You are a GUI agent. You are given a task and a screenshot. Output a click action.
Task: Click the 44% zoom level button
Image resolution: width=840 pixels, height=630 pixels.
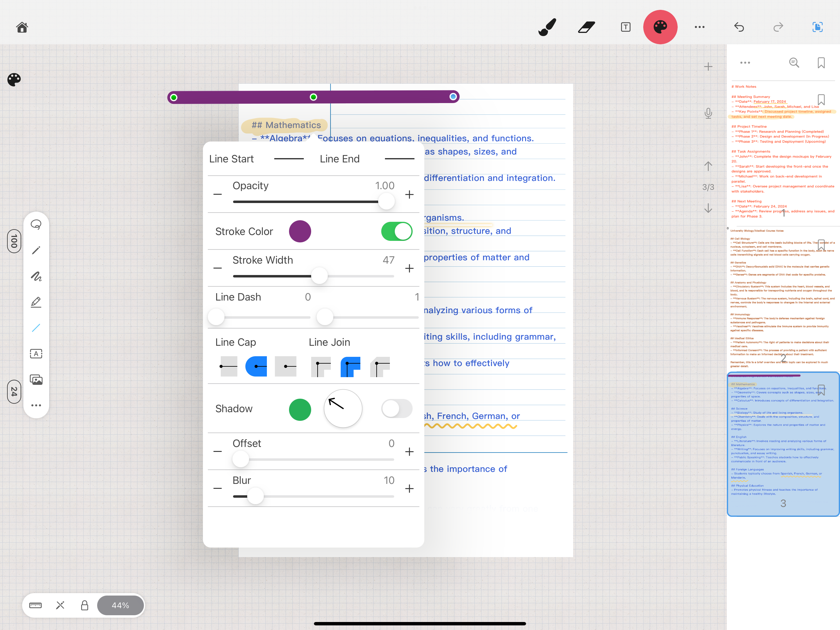[x=121, y=605]
